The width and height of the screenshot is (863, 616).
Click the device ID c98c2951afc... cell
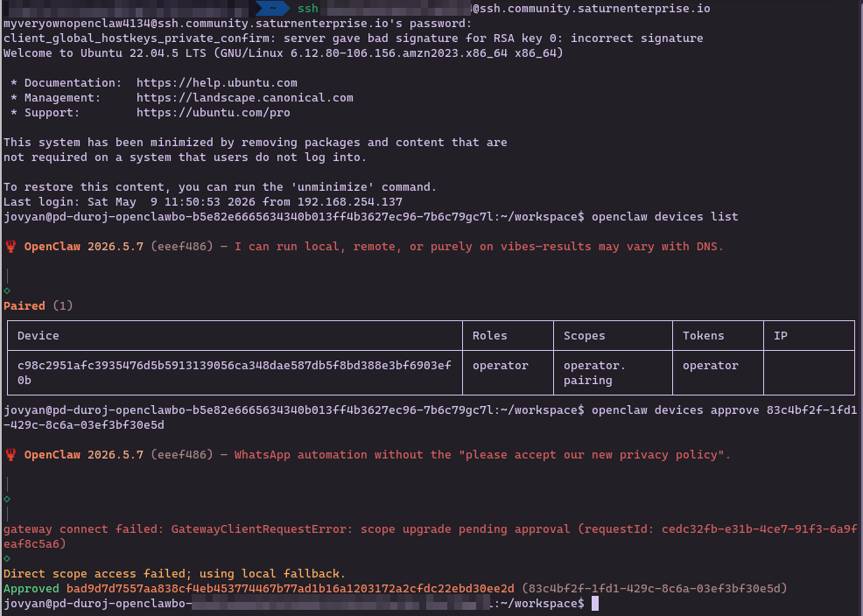[235, 373]
